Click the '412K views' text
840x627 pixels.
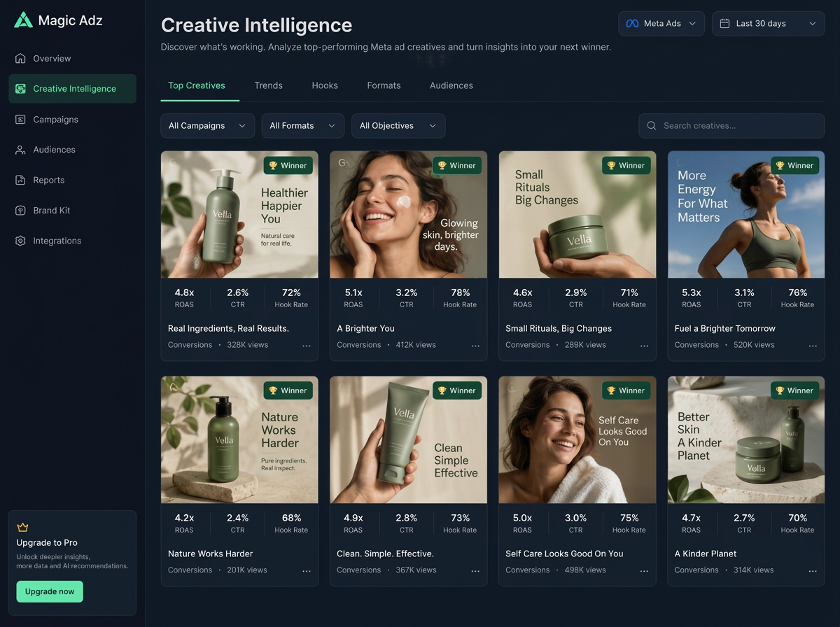(x=416, y=345)
